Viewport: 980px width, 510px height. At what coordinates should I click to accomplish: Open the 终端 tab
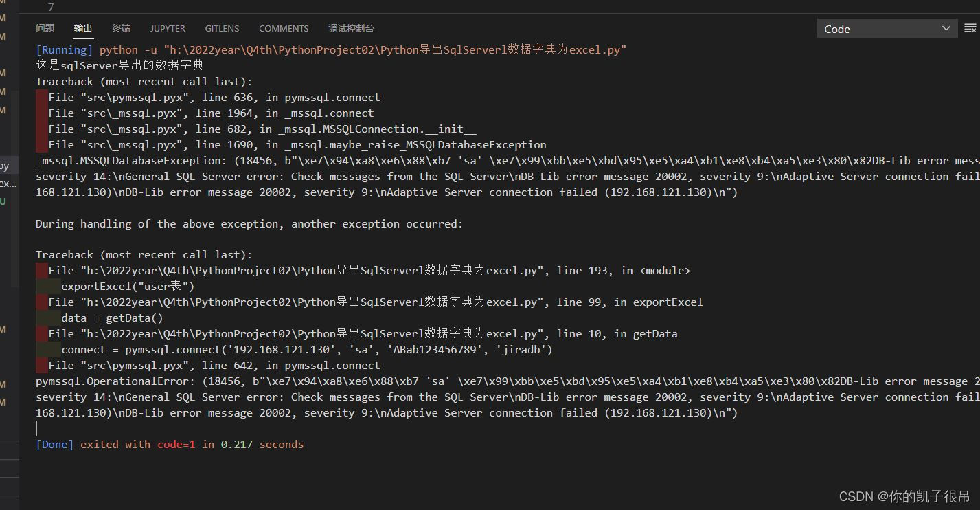(121, 28)
